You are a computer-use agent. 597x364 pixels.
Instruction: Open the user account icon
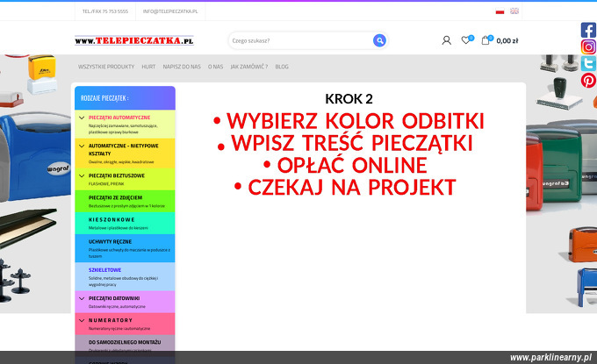pyautogui.click(x=446, y=40)
